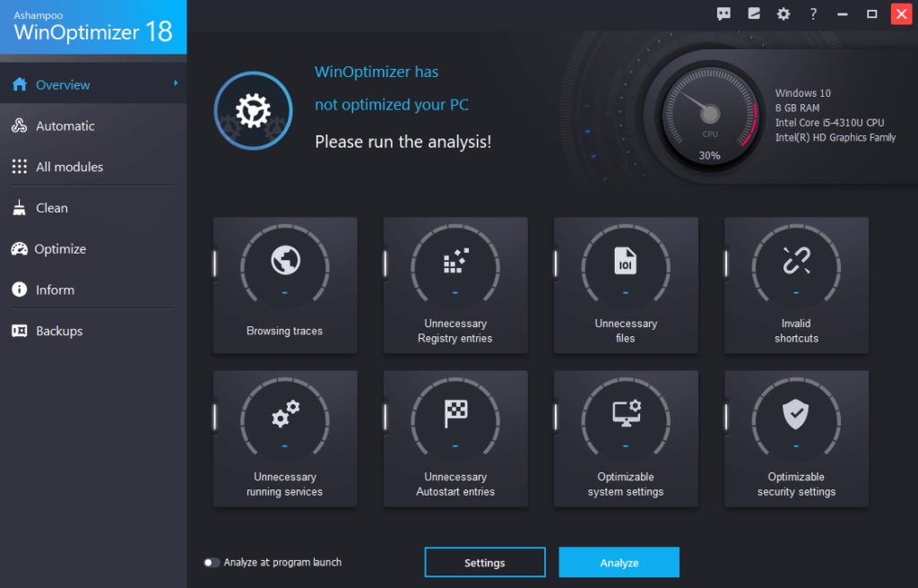Viewport: 918px width, 588px height.
Task: Click the Clean broom icon
Action: point(20,207)
